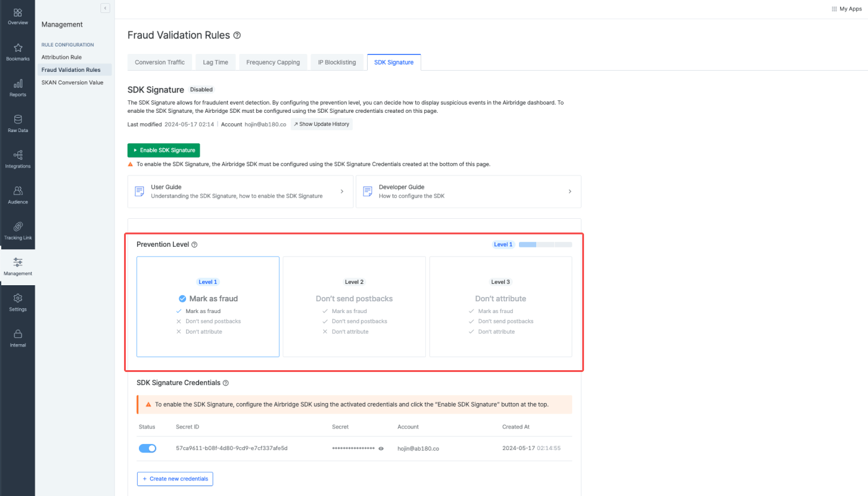Click Show Update History button
Screen dimensions: 868x496
322,124
